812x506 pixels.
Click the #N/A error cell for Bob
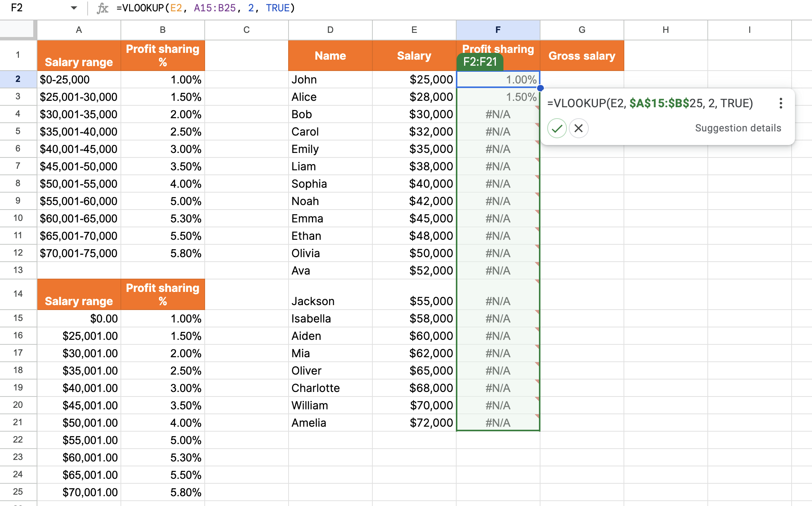(x=498, y=114)
